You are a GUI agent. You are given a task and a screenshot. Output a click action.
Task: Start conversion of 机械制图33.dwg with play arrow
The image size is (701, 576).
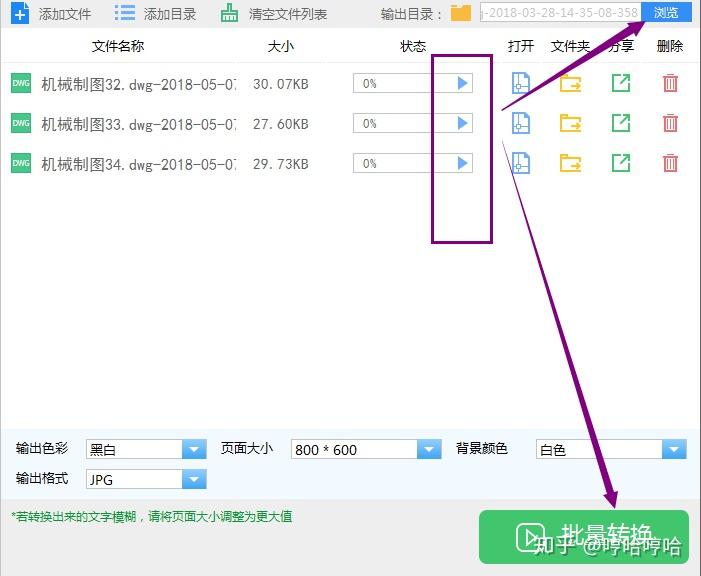tap(462, 123)
